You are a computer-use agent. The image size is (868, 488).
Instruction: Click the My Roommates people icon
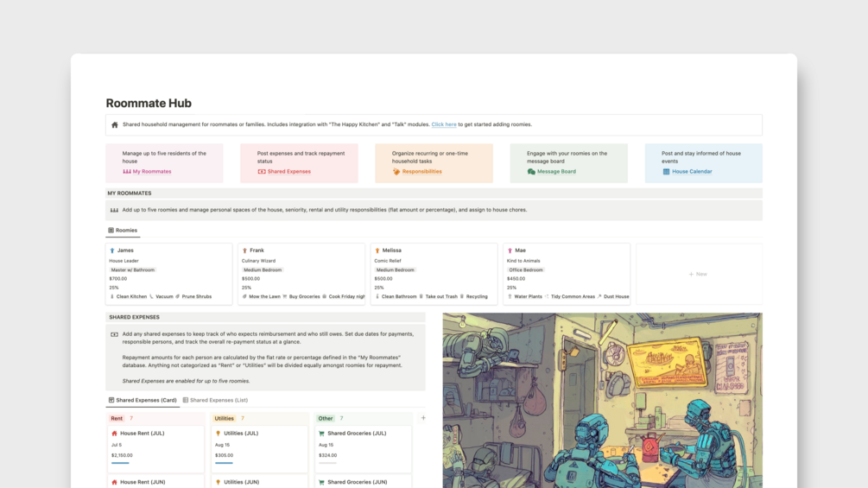[x=127, y=172]
